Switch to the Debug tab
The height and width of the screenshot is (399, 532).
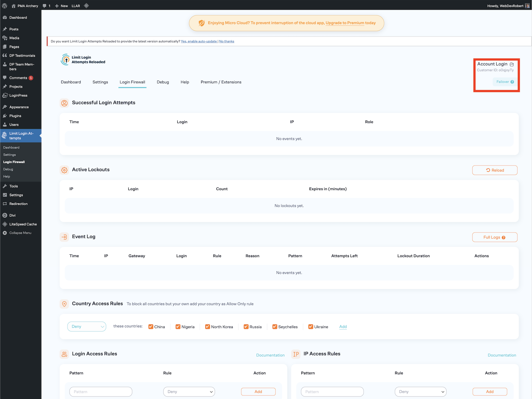click(x=163, y=82)
